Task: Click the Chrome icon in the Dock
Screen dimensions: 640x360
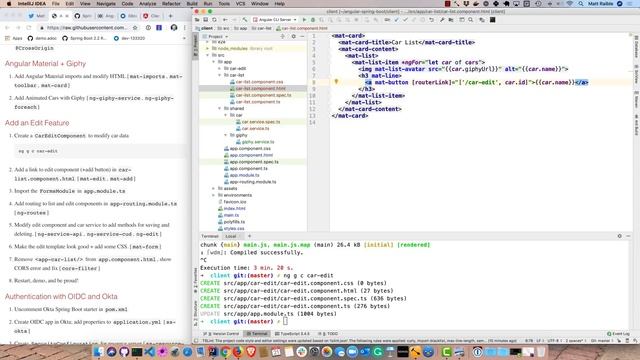Action: coord(225,351)
